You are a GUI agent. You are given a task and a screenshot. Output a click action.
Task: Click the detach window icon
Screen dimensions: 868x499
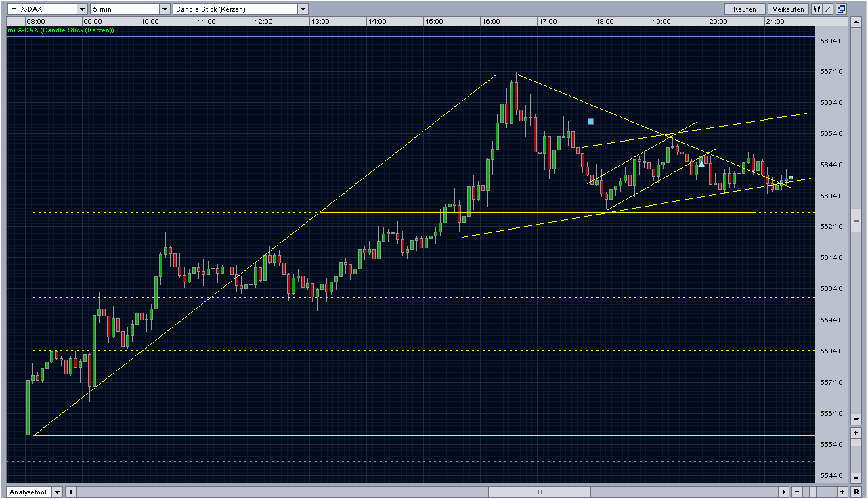click(x=841, y=9)
